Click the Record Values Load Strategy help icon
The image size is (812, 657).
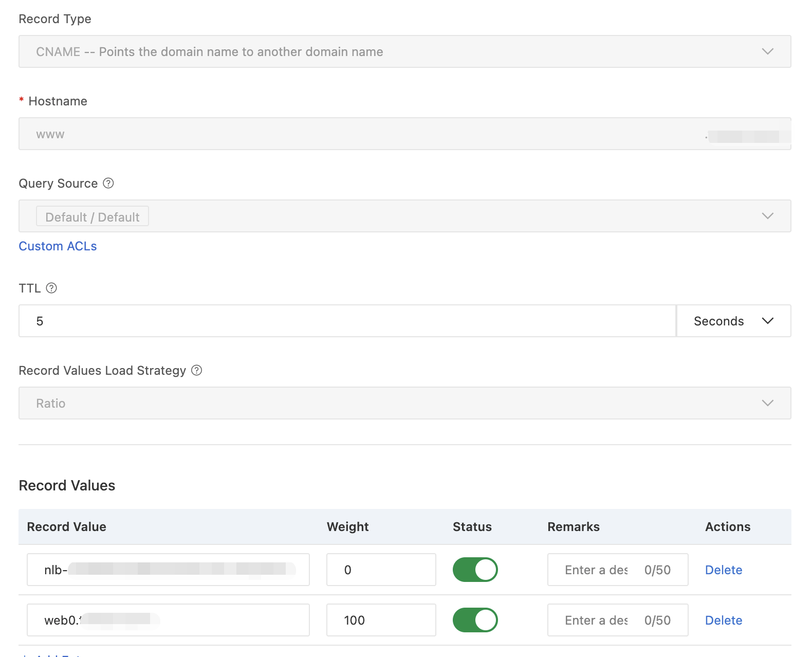(x=197, y=371)
